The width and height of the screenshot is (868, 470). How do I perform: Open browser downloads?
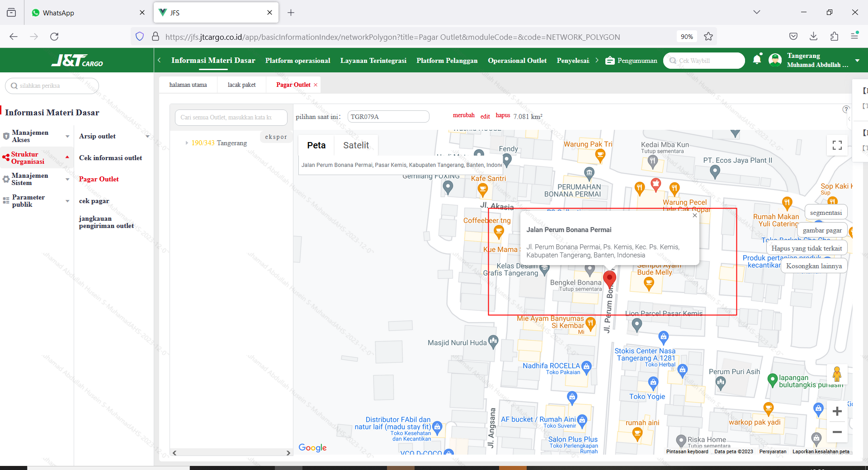click(x=814, y=37)
